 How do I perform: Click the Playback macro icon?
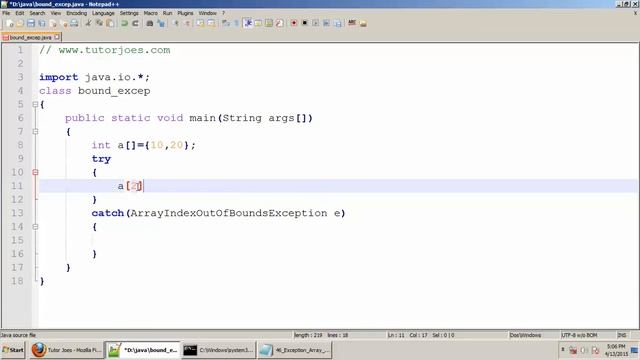click(316, 23)
